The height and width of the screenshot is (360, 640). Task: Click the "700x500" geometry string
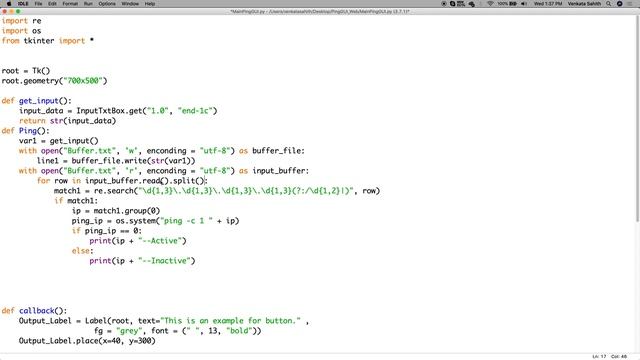[x=83, y=81]
